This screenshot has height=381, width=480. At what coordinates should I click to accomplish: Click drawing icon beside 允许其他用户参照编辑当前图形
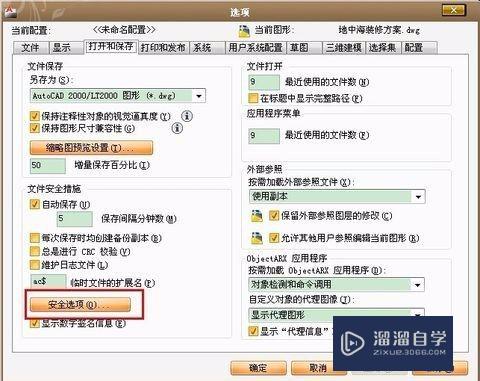[257, 238]
